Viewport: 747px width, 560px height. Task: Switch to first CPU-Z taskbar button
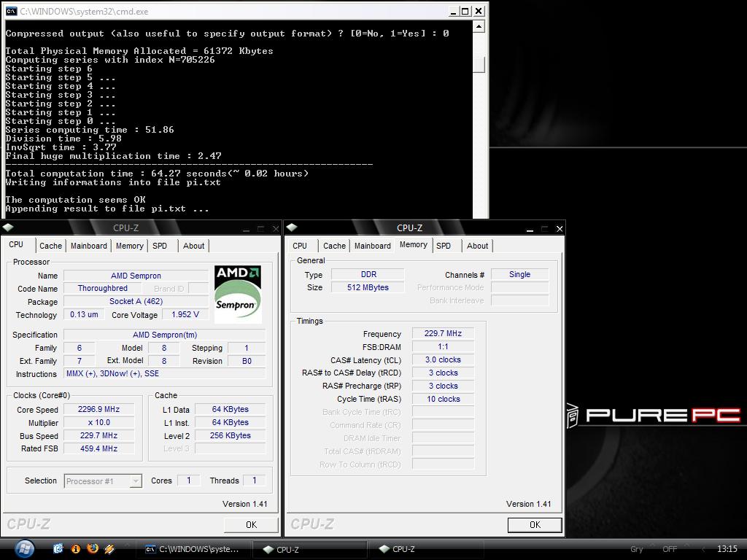pos(309,549)
